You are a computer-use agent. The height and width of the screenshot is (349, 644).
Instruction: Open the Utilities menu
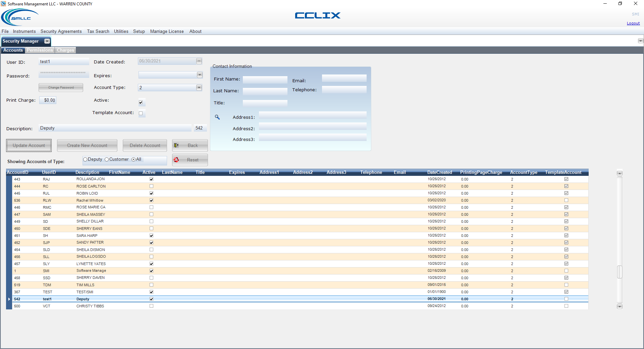(121, 31)
